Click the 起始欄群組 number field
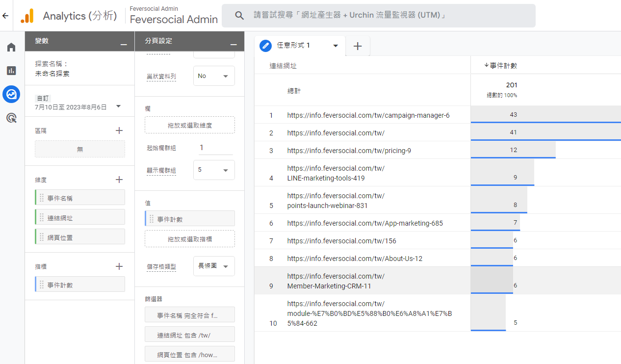This screenshot has height=364, width=621. click(x=214, y=148)
